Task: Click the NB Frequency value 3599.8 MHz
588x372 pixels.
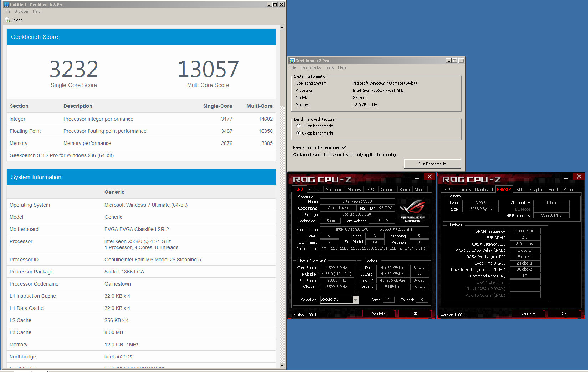Action: (551, 216)
